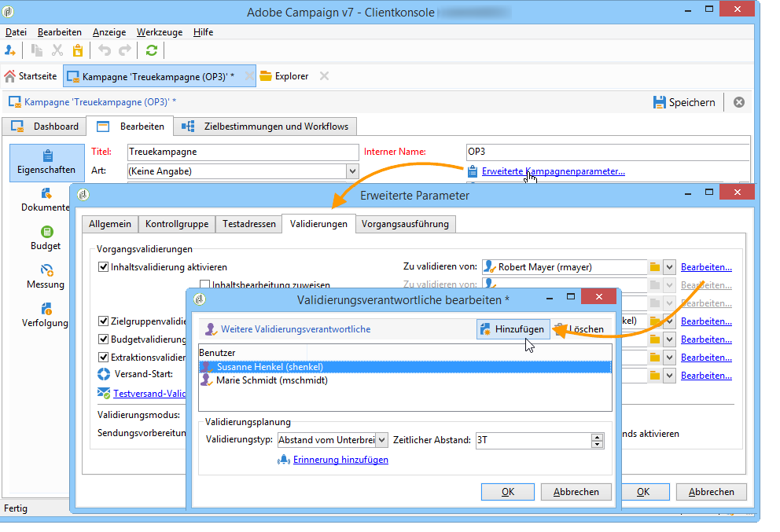Switch to the Explorer tab
Image resolution: width=780 pixels, height=532 pixels.
[x=285, y=76]
